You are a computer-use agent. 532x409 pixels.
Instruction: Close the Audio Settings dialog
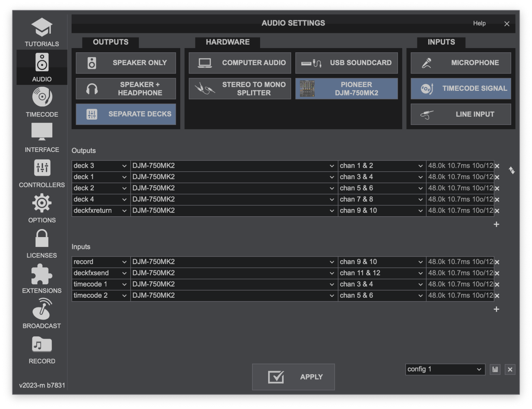pos(507,24)
